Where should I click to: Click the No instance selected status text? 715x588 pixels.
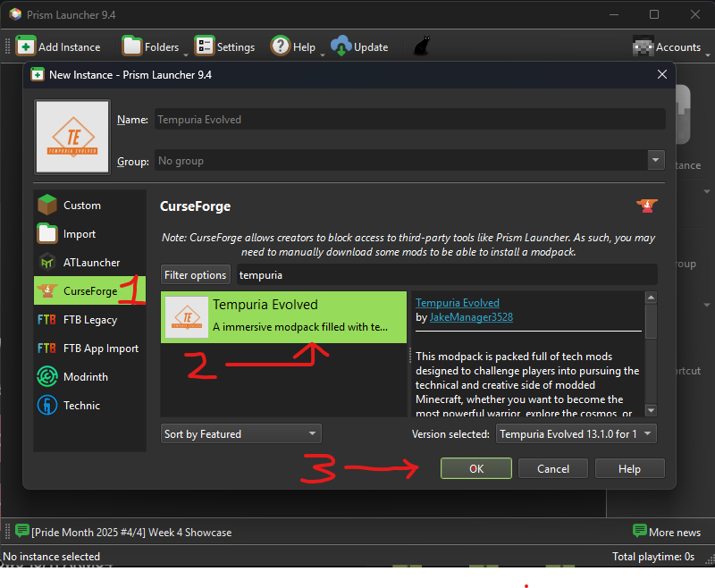click(x=51, y=557)
